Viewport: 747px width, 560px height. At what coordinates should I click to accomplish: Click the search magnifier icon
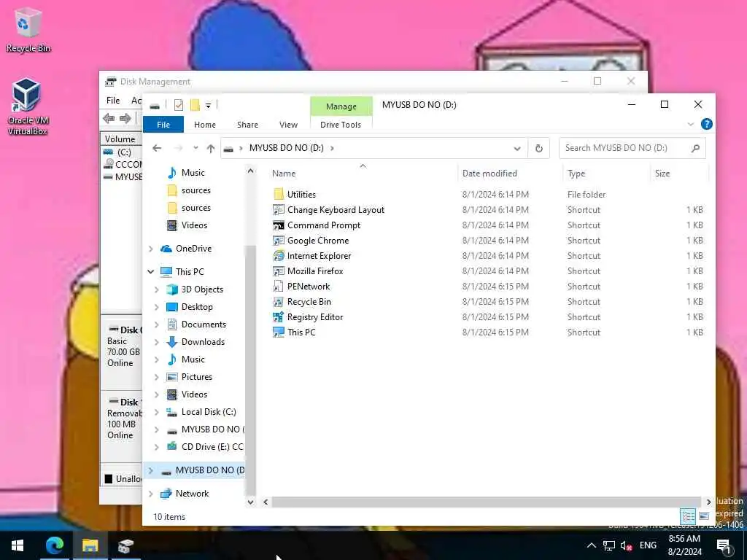pos(695,148)
